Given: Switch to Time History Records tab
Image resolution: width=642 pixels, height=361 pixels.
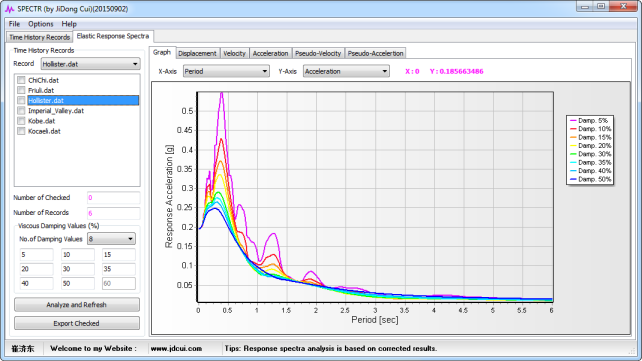Looking at the screenshot, I should (39, 37).
